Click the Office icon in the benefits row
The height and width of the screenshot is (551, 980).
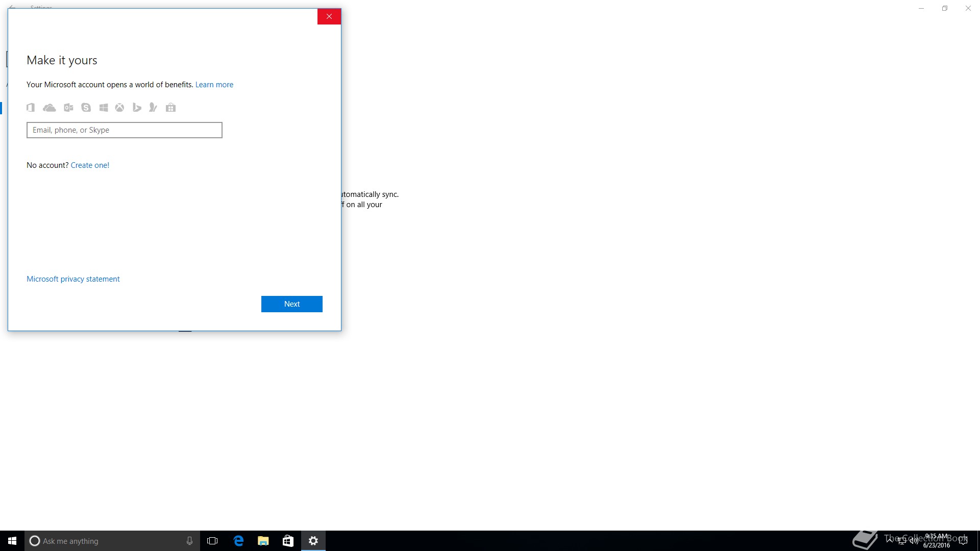(31, 108)
